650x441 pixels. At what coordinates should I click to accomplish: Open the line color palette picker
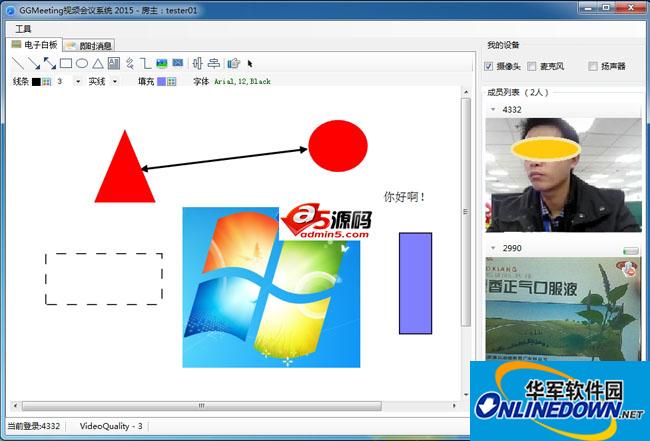pyautogui.click(x=46, y=82)
